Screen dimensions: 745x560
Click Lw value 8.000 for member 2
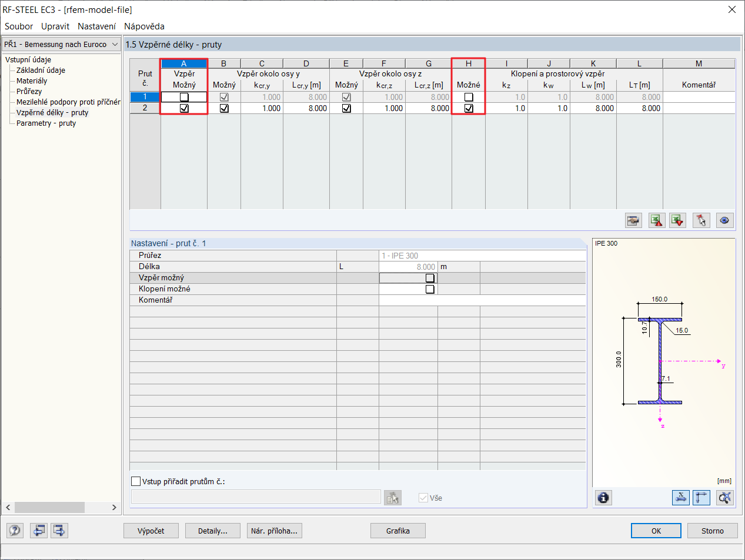(593, 108)
